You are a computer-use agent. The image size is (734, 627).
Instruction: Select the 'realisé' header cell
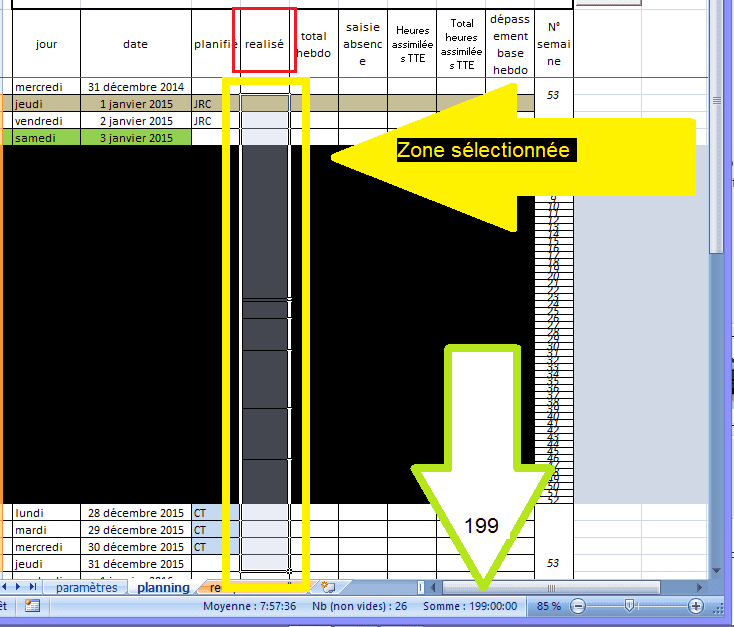pyautogui.click(x=264, y=44)
